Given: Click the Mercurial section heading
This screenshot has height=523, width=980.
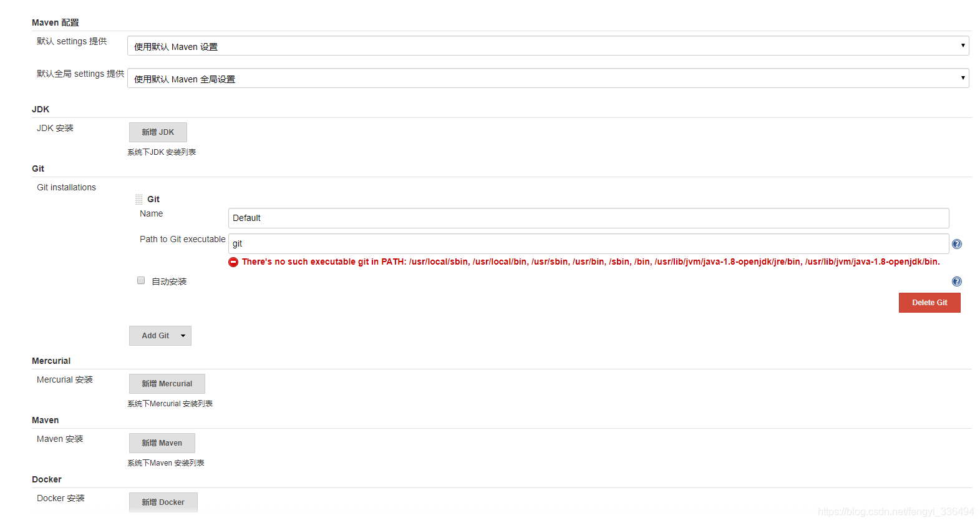Looking at the screenshot, I should (x=51, y=361).
